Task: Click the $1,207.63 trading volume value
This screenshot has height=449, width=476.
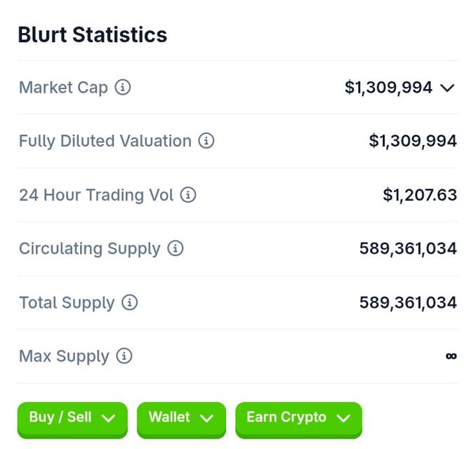Action: [420, 195]
